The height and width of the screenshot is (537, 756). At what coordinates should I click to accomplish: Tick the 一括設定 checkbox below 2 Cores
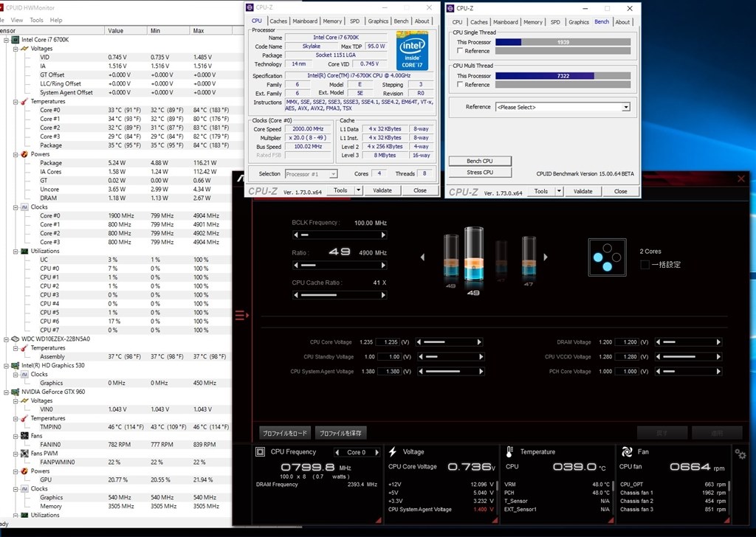[645, 264]
